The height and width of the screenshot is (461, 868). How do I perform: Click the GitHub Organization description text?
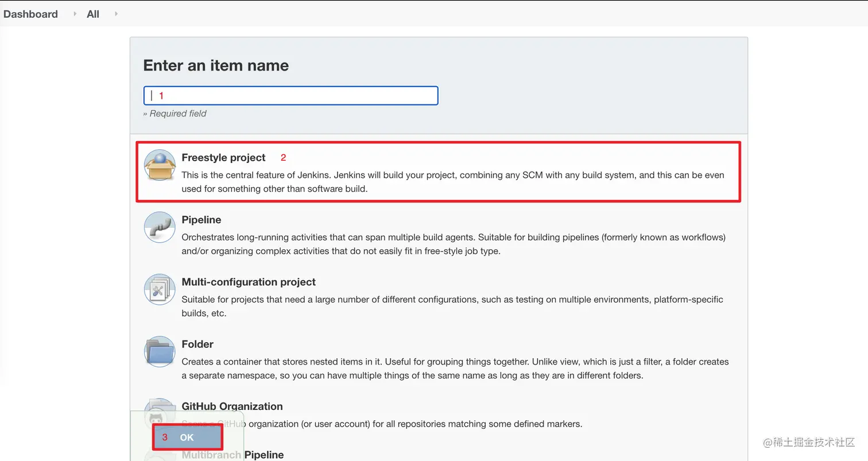click(x=382, y=424)
